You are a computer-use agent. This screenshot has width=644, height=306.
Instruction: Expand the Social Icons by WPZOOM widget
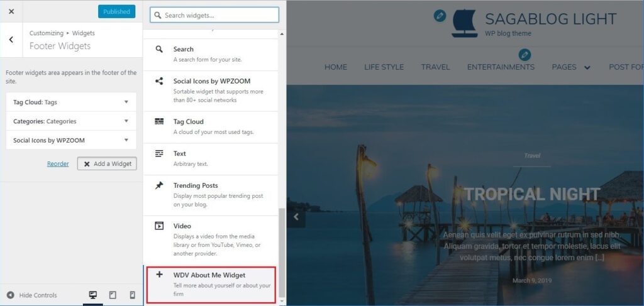click(72, 140)
